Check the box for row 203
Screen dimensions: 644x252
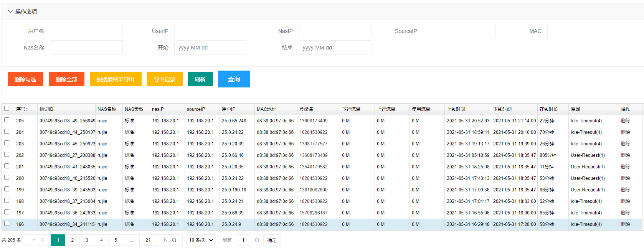coord(7,143)
